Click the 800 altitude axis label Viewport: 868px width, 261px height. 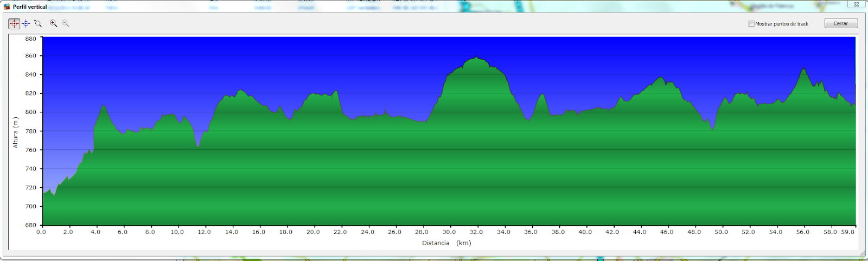pyautogui.click(x=31, y=112)
